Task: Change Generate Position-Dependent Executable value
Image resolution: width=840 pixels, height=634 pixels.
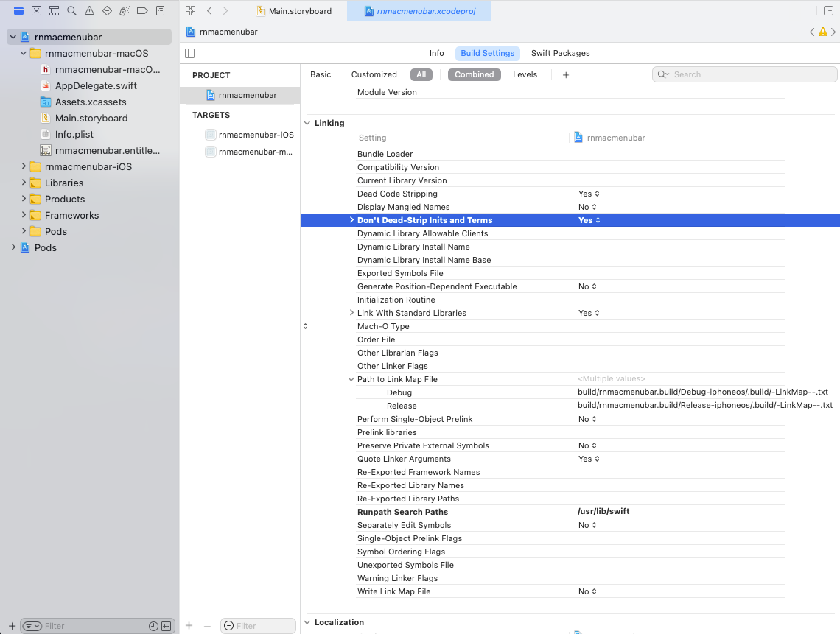Action: (x=587, y=286)
